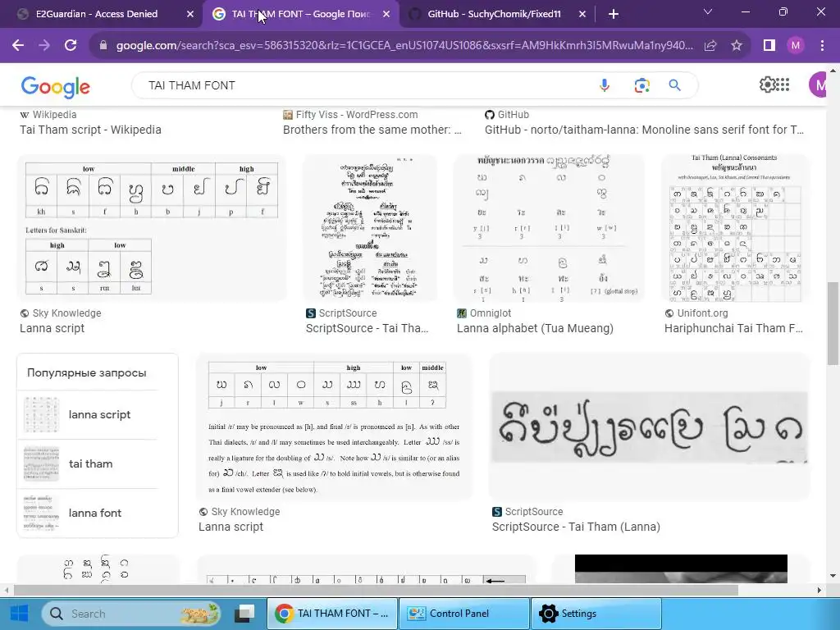Open the Google apps grid
Image resolution: width=840 pixels, height=630 pixels.
pyautogui.click(x=783, y=84)
